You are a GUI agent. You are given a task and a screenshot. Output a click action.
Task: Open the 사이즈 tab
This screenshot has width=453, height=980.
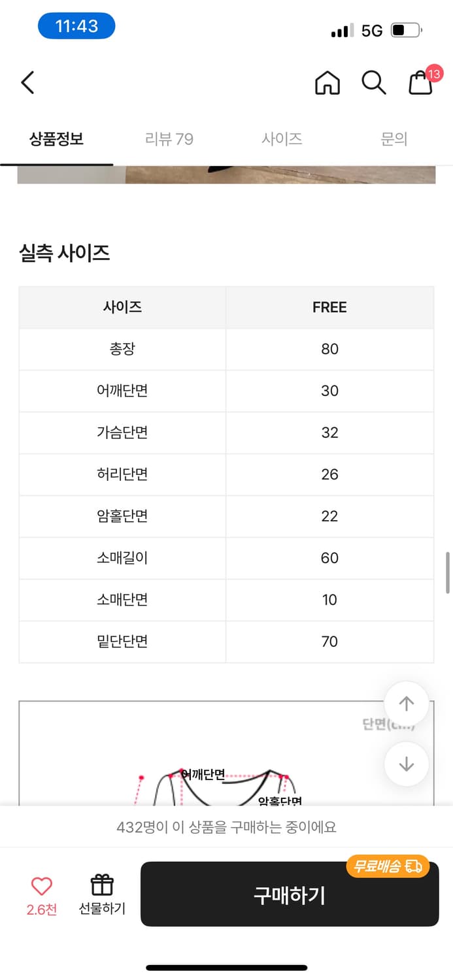(281, 138)
